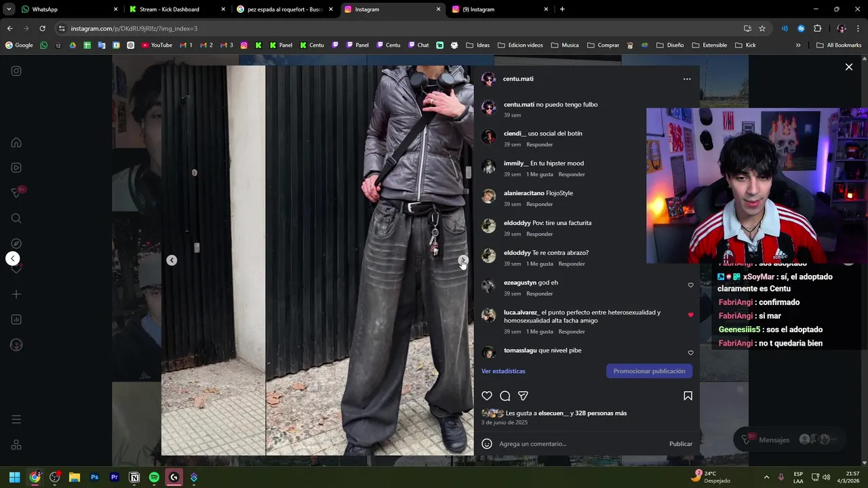Go back in browser history
Viewport: 868px width, 488px height.
coord(9,28)
